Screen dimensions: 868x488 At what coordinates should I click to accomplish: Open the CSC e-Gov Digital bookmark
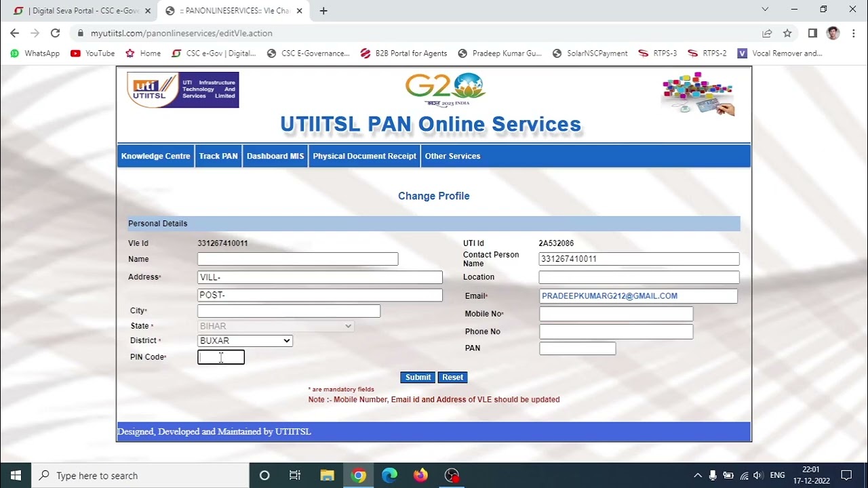click(214, 53)
